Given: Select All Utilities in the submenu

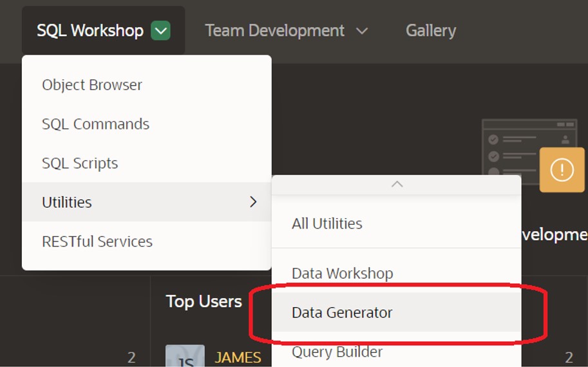Looking at the screenshot, I should click(327, 223).
